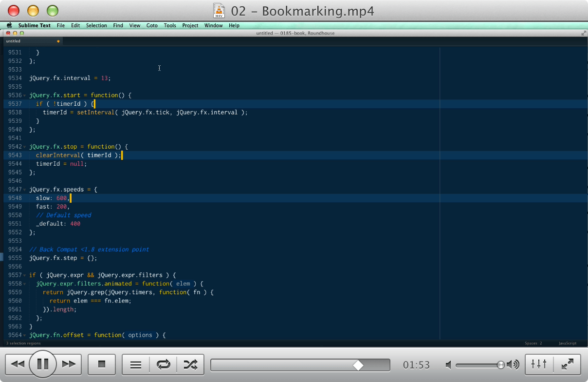Toggle random shuffle playback
Screen dimensions: 588x382
191,364
